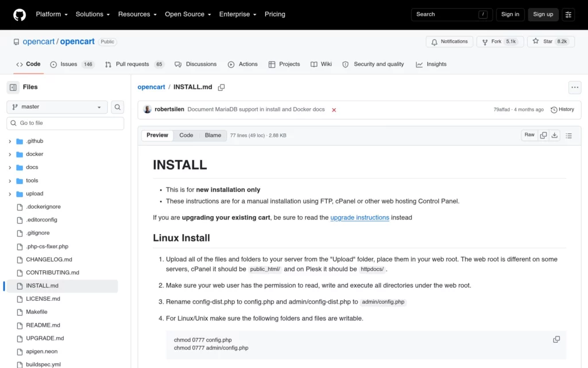Image resolution: width=588 pixels, height=368 pixels.
Task: Open the UPGRADE.md file
Action: (45, 338)
